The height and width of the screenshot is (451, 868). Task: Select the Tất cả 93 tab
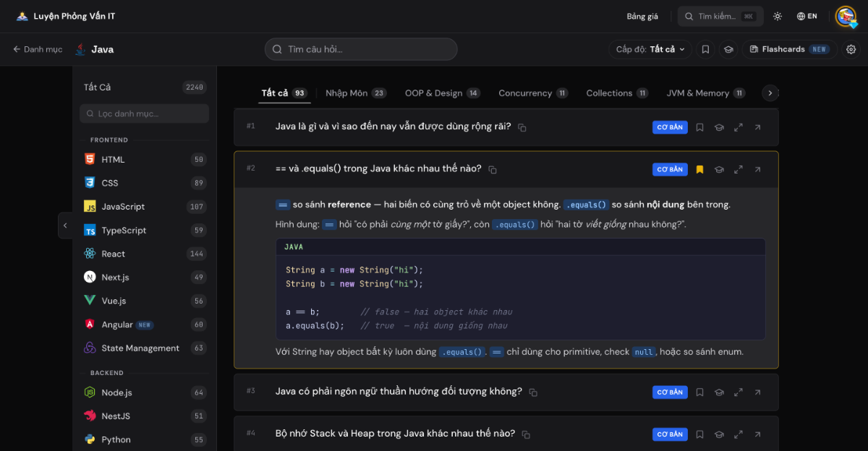(284, 93)
